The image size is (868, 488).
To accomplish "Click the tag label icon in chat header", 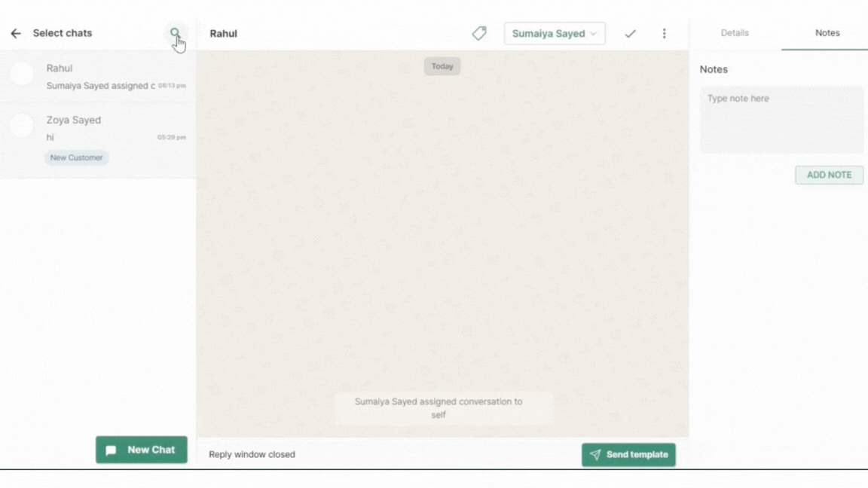I will pyautogui.click(x=479, y=33).
